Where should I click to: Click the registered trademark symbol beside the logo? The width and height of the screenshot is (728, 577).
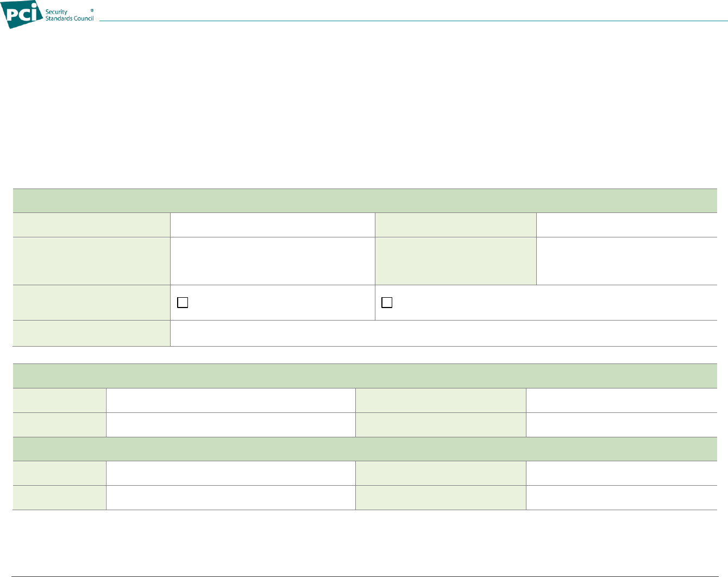[x=91, y=9]
